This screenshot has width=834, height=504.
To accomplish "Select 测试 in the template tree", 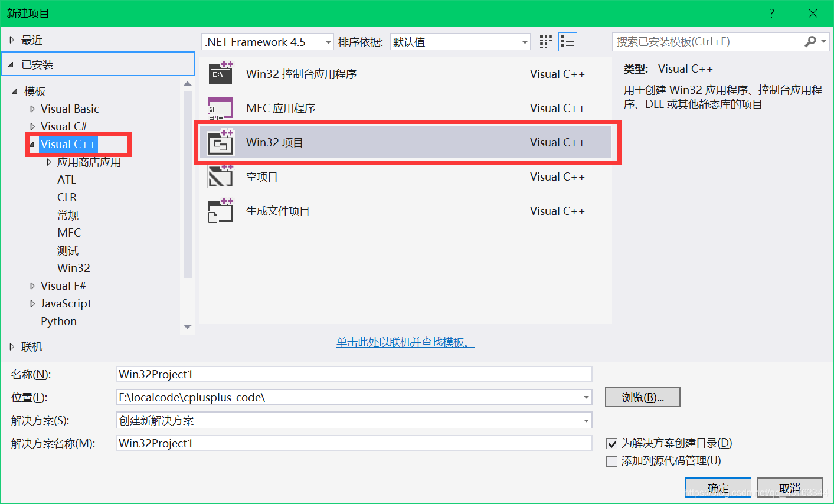I will pos(68,250).
